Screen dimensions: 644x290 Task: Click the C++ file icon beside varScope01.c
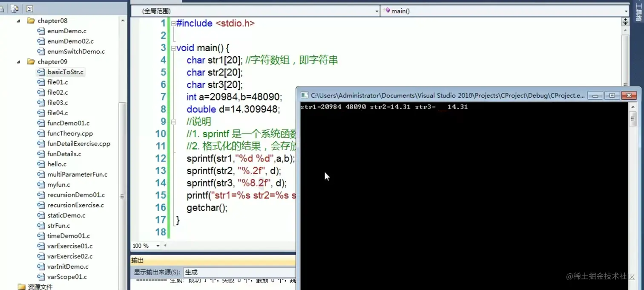41,276
